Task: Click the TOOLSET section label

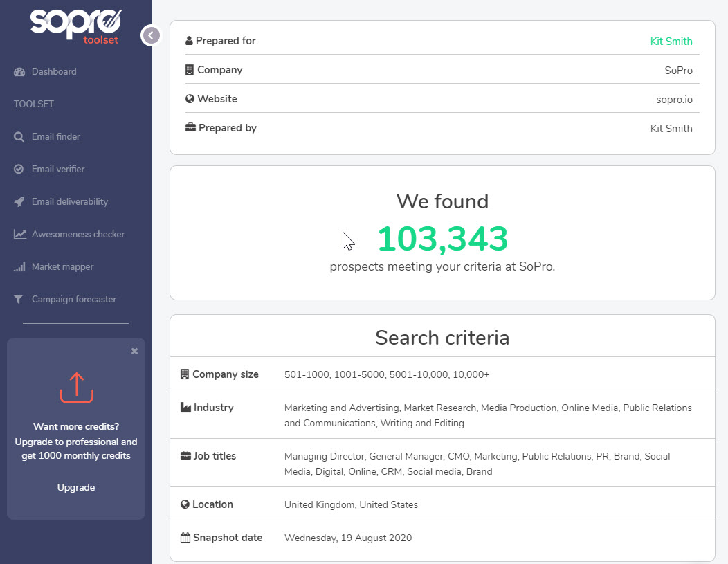Action: click(x=33, y=104)
